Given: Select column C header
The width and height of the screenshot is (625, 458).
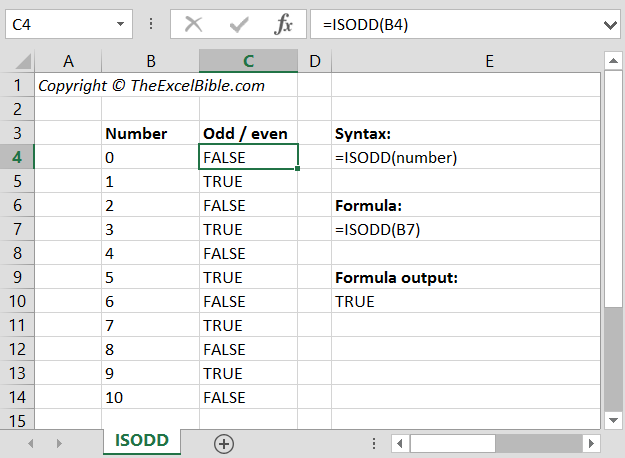Looking at the screenshot, I should pos(248,62).
